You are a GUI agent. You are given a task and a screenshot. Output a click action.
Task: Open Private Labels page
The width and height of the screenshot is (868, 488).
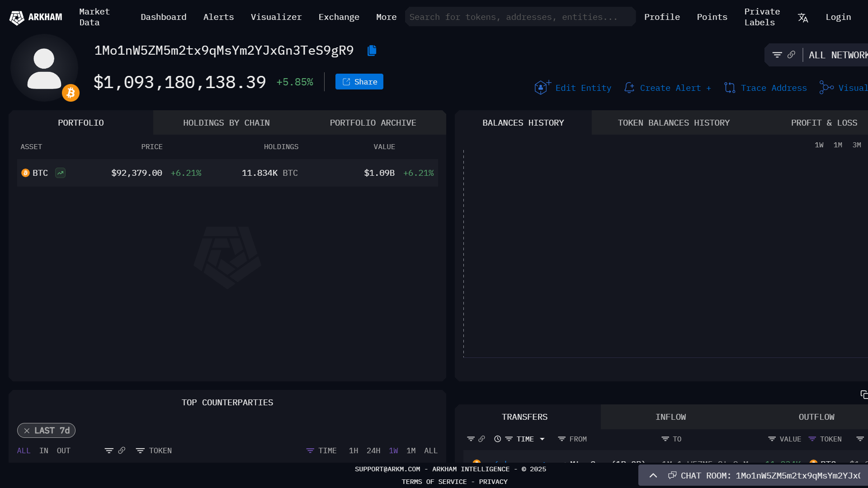(762, 17)
